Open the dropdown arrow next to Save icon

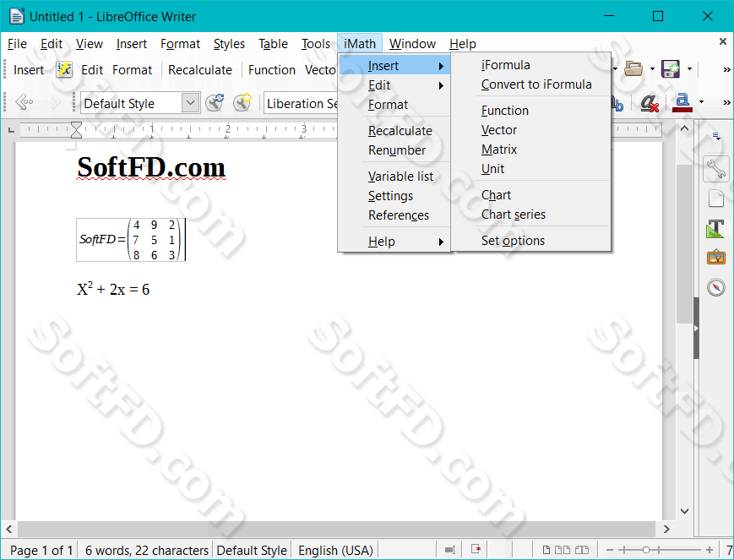689,69
